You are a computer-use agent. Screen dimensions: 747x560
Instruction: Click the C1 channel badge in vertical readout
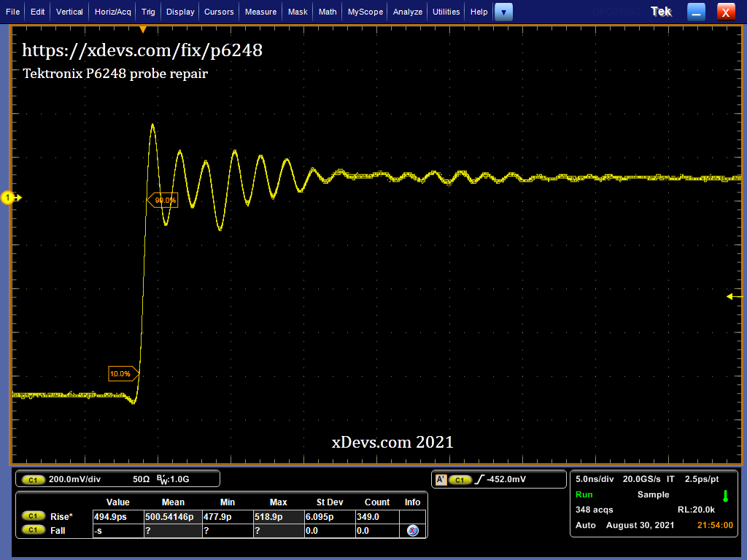pos(34,480)
